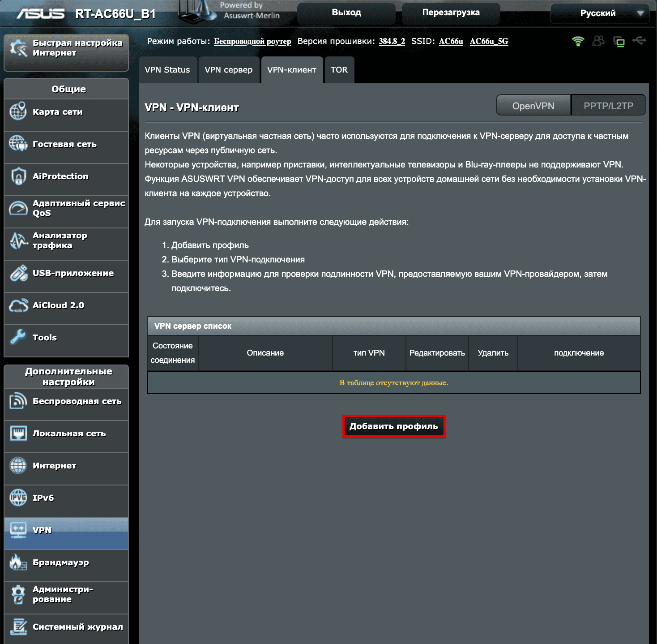Click the Wi-Fi signal status icon

(578, 42)
